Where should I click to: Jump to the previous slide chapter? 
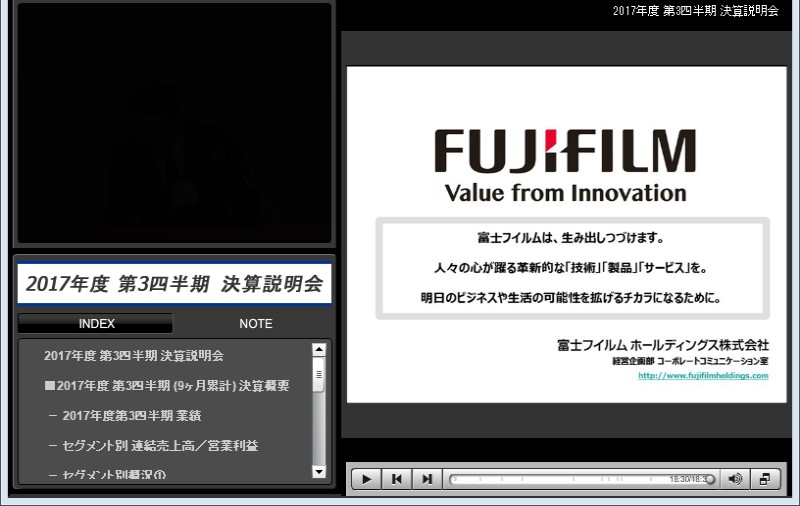(x=396, y=479)
